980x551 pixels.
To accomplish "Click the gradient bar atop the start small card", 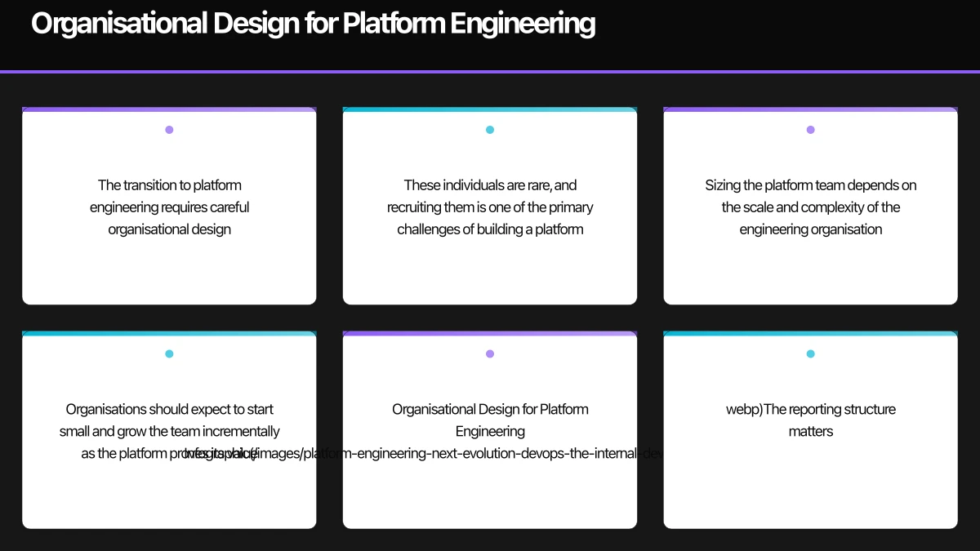I will (169, 333).
